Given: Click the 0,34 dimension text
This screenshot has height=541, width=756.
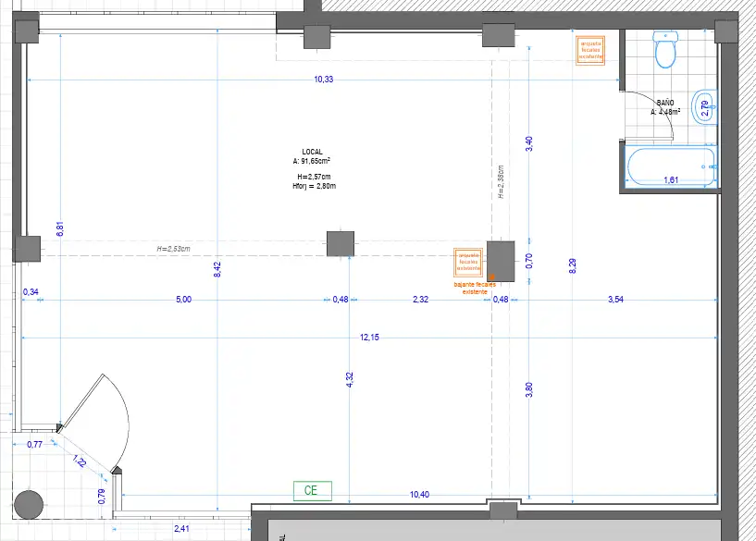Looking at the screenshot, I should pyautogui.click(x=31, y=292).
